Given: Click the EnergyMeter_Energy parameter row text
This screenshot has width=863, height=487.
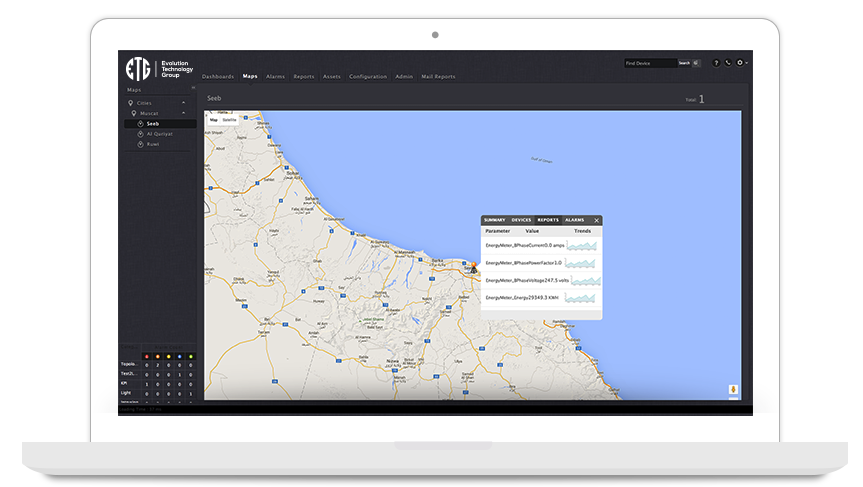Looking at the screenshot, I should pos(522,298).
